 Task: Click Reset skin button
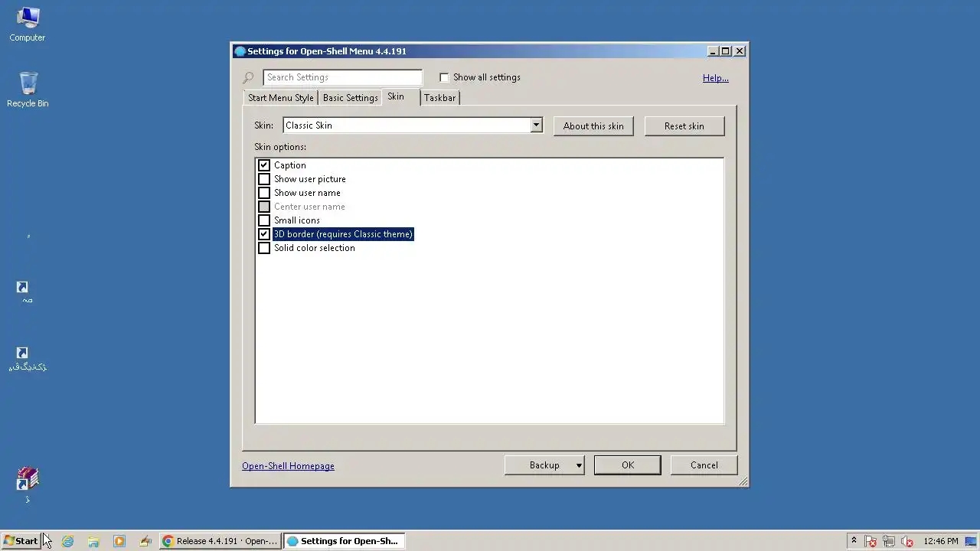click(x=684, y=126)
